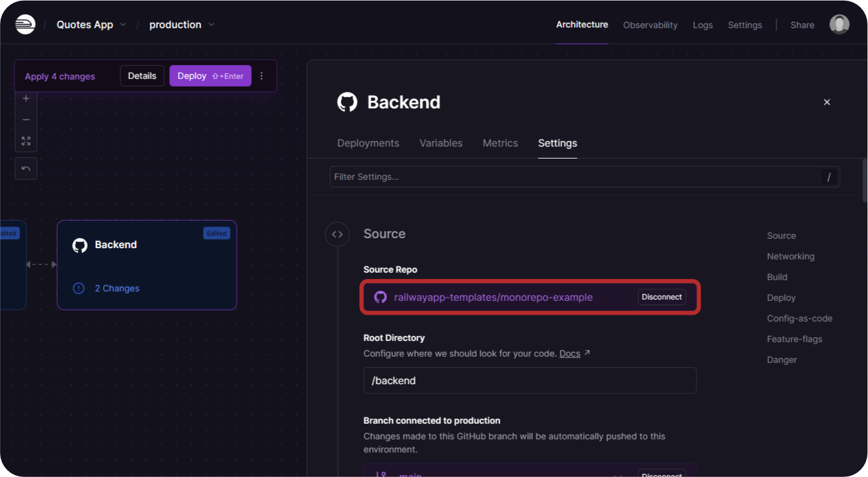This screenshot has width=868, height=477.
Task: Click the panel vertical scrollbar
Action: pos(865,181)
